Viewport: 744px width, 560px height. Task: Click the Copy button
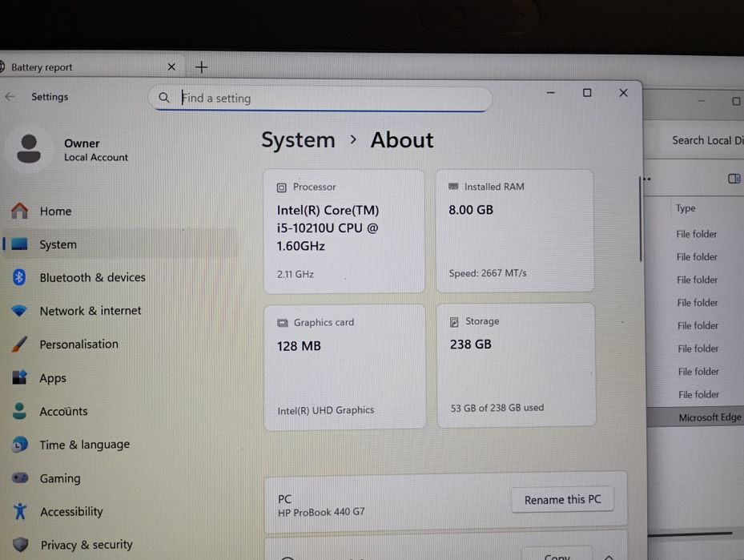tap(557, 555)
